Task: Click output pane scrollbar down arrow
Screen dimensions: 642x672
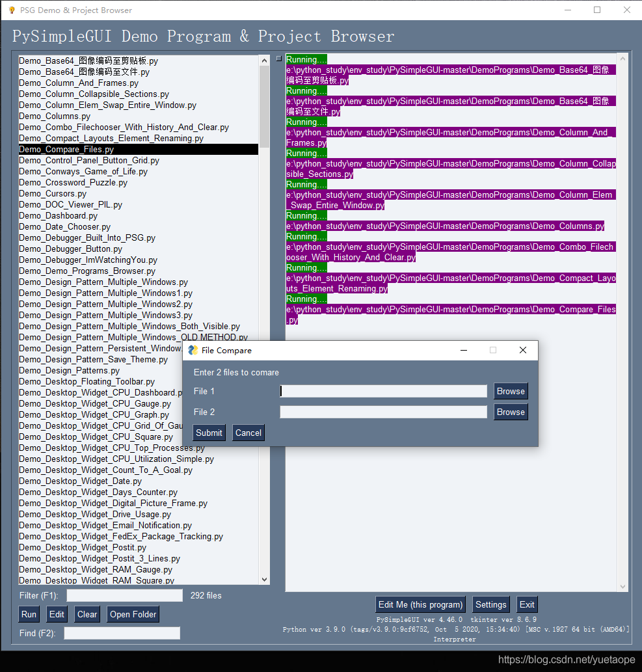Action: click(622, 587)
